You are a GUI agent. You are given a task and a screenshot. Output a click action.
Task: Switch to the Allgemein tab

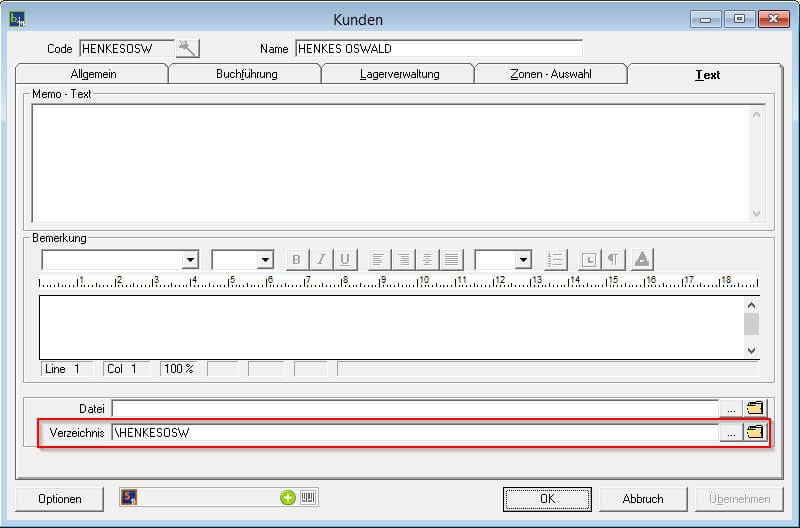pyautogui.click(x=93, y=74)
